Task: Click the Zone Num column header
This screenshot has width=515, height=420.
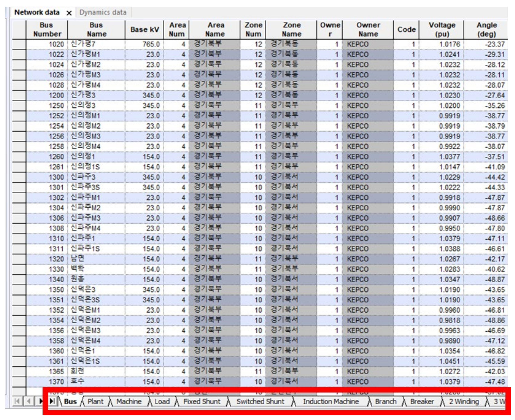Action: point(253,30)
